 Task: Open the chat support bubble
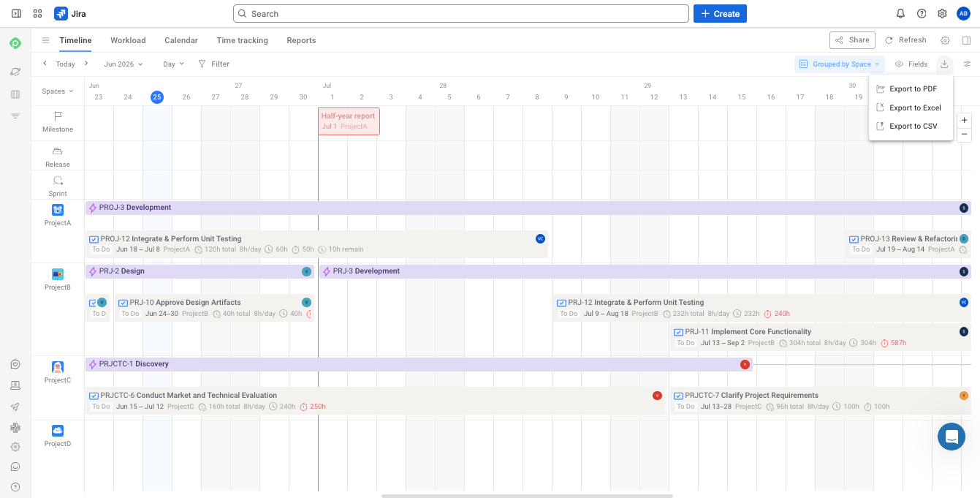pyautogui.click(x=951, y=437)
